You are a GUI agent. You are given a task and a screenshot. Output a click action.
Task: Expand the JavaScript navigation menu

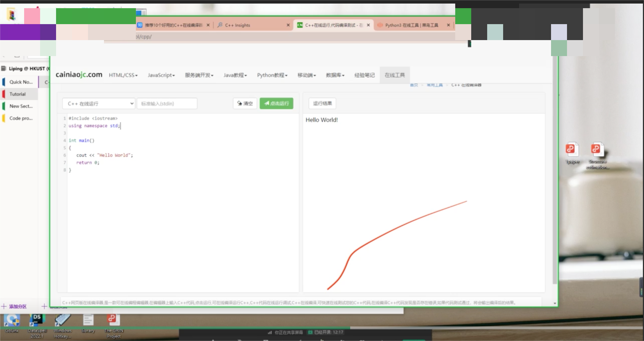(161, 75)
